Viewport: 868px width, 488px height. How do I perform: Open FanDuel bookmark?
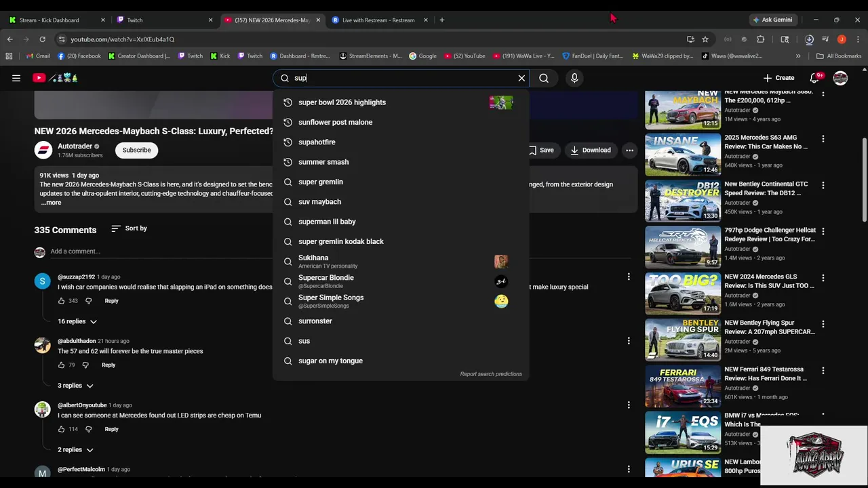tap(593, 56)
